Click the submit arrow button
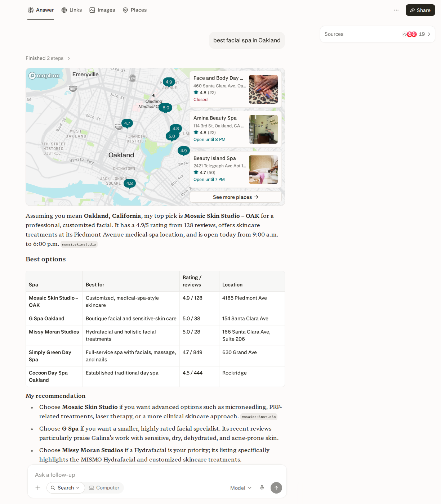Screen dimensions: 441x504 (276, 488)
